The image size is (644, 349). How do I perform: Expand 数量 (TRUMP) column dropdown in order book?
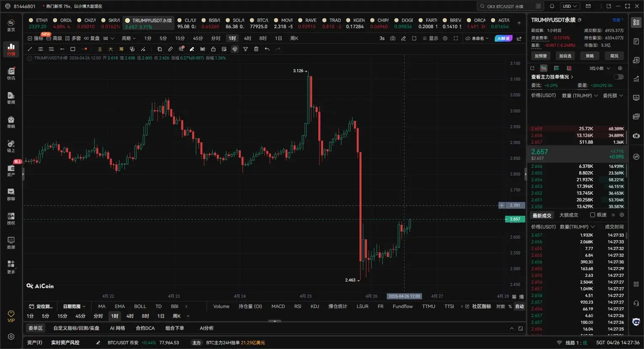click(580, 96)
